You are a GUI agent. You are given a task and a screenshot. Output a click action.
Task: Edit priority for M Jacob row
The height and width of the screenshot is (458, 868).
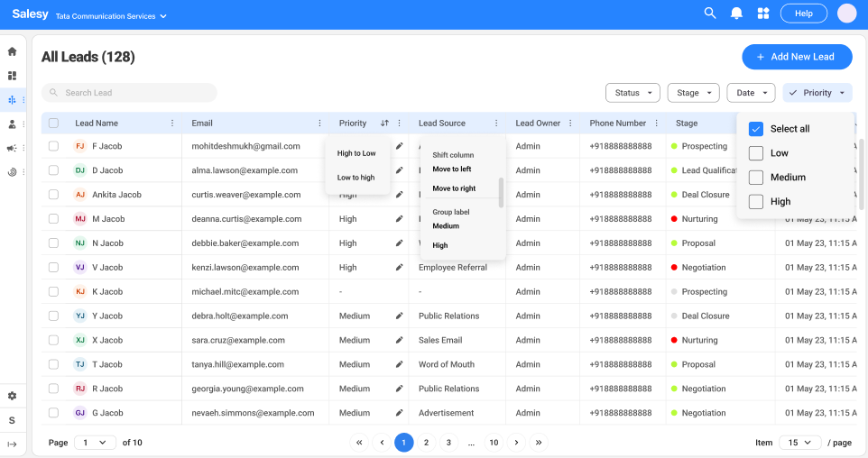[399, 219]
